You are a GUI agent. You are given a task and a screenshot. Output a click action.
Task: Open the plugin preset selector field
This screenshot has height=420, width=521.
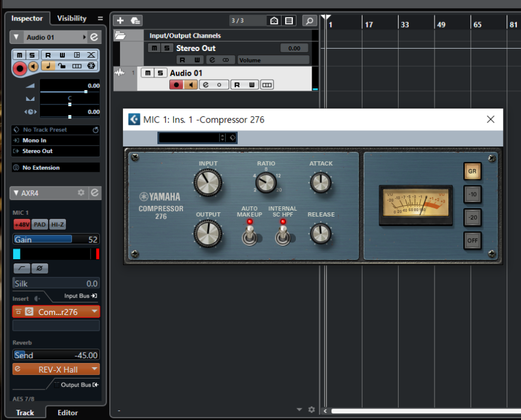[x=188, y=137]
